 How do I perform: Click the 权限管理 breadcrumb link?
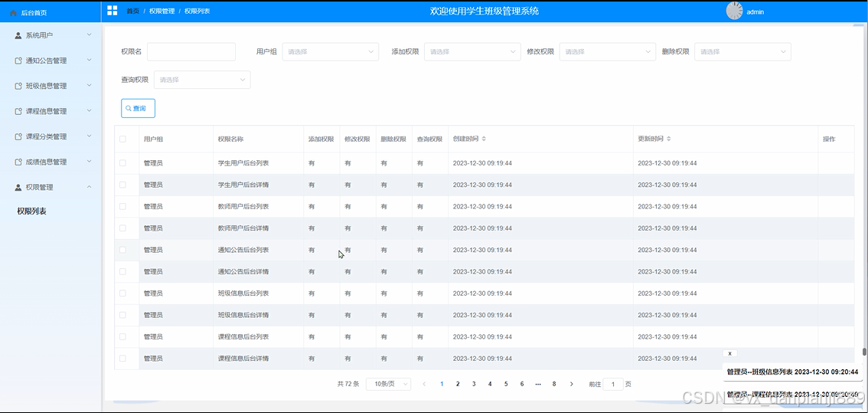coord(162,11)
